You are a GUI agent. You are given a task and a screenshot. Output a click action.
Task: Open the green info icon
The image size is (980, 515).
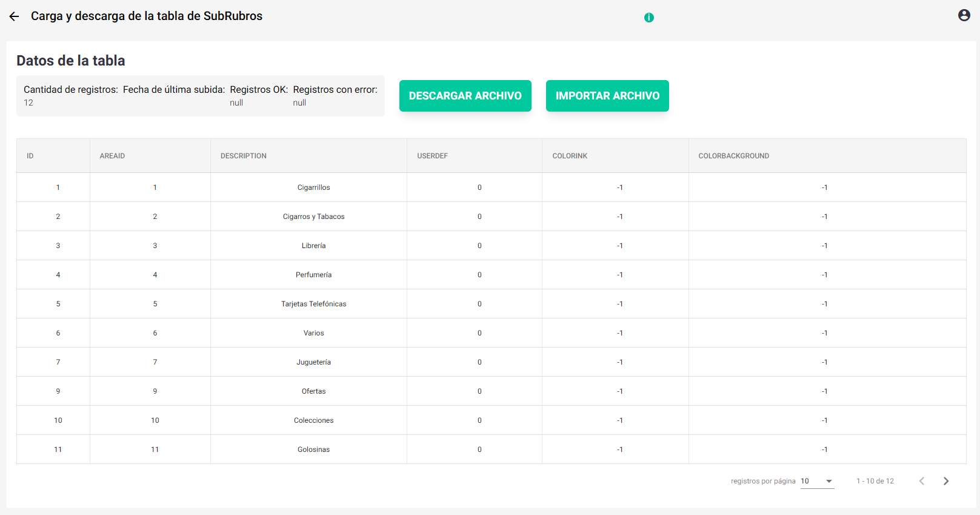point(649,18)
